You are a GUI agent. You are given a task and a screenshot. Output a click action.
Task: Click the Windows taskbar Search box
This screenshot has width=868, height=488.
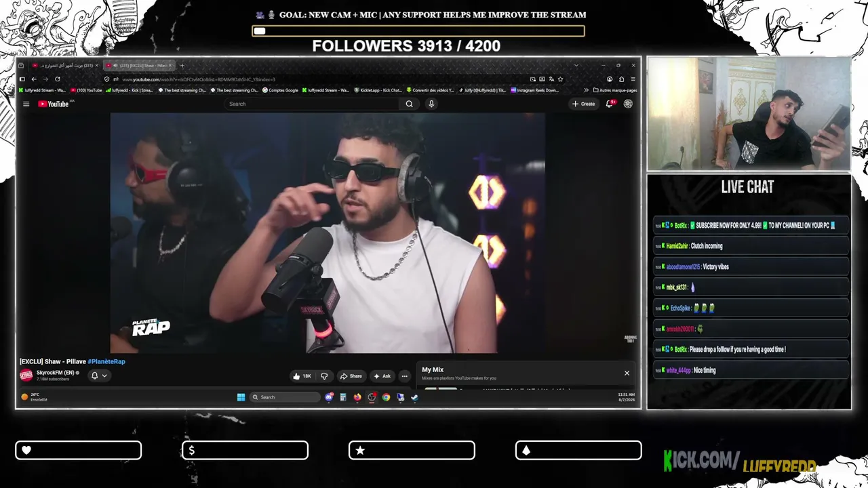[x=285, y=397]
